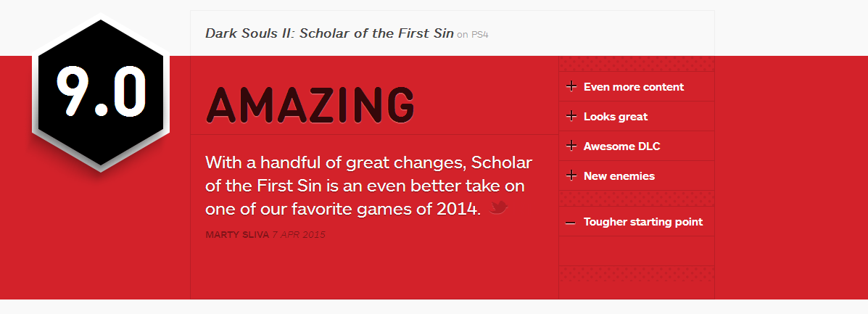The height and width of the screenshot is (314, 868).
Task: Click the PS4 platform label
Action: click(x=480, y=34)
